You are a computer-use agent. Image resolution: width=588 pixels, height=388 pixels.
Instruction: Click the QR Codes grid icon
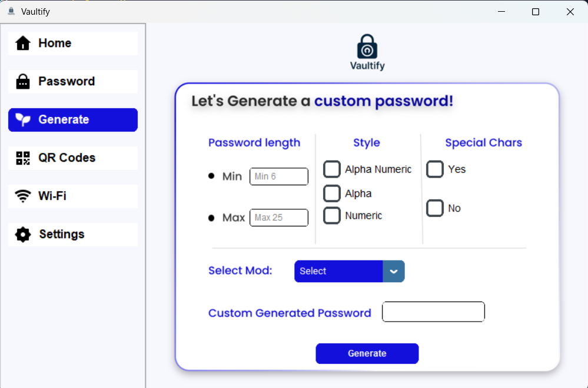pos(23,158)
